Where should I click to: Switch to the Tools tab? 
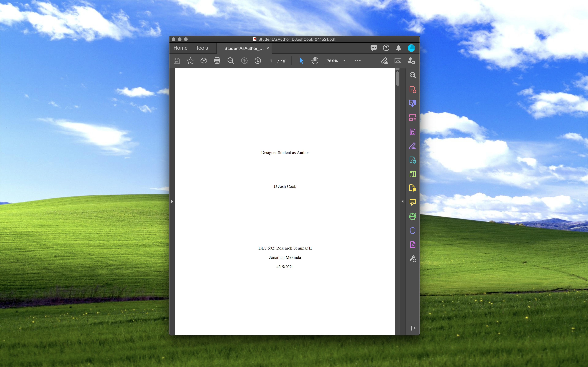pos(202,48)
